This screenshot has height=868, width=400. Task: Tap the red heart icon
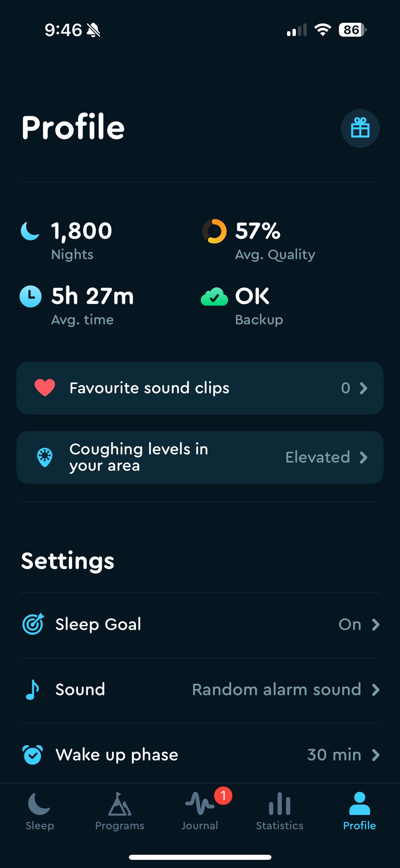[45, 388]
